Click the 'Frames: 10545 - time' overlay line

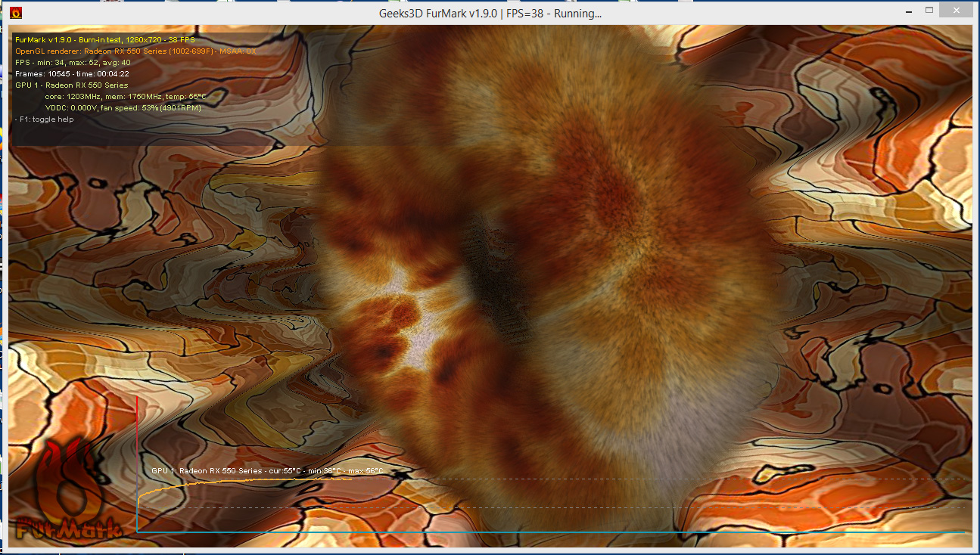tap(72, 74)
